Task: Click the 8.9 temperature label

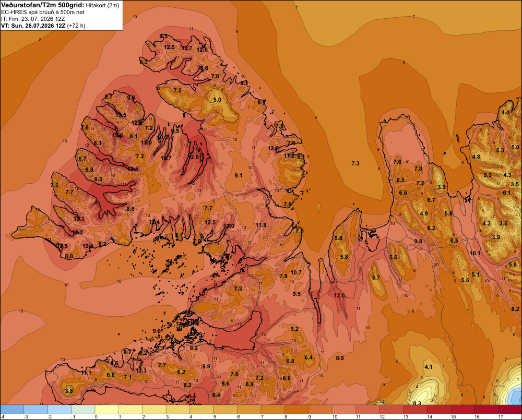Action: 340,358
